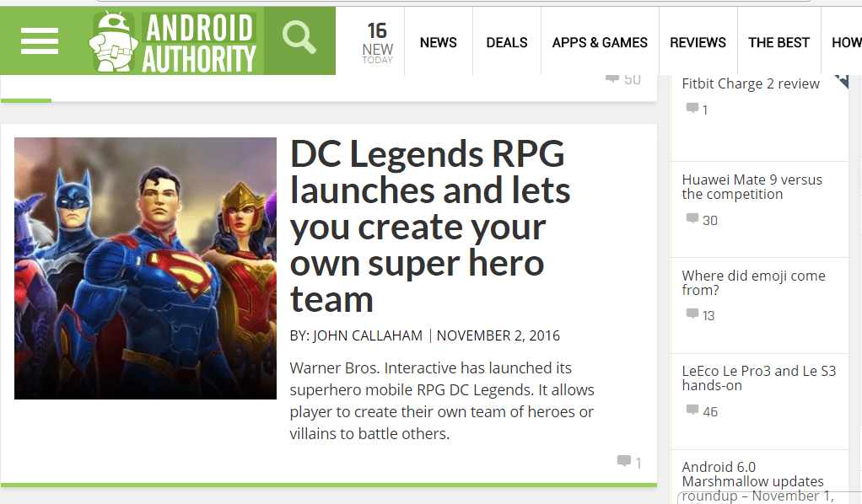
Task: Click the 30 comments count
Action: [709, 221]
